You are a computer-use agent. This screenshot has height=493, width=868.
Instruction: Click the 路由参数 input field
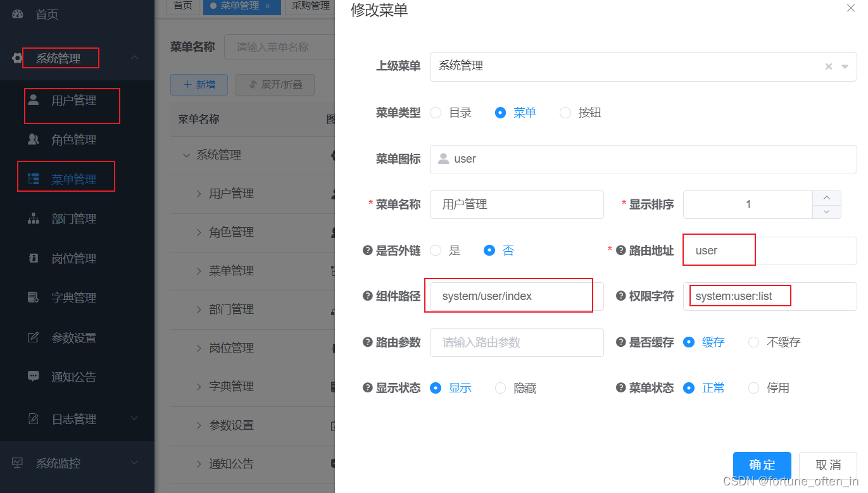pyautogui.click(x=517, y=342)
